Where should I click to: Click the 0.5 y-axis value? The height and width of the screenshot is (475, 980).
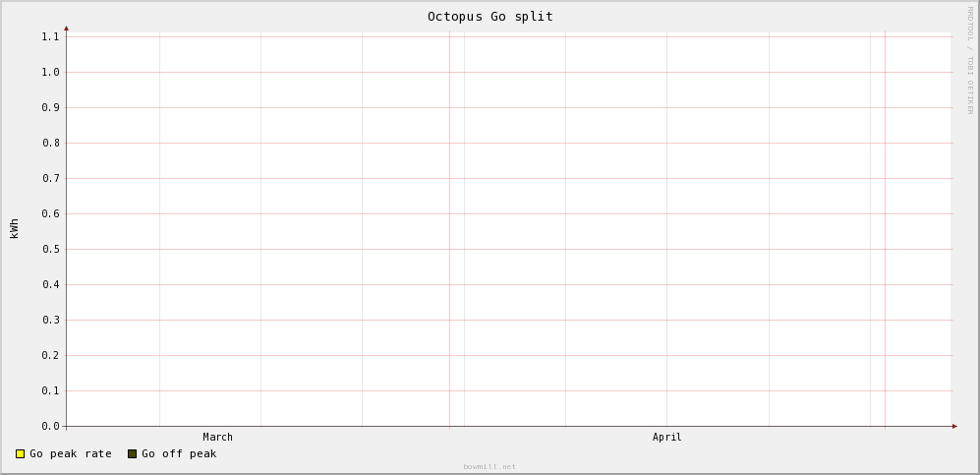(51, 250)
